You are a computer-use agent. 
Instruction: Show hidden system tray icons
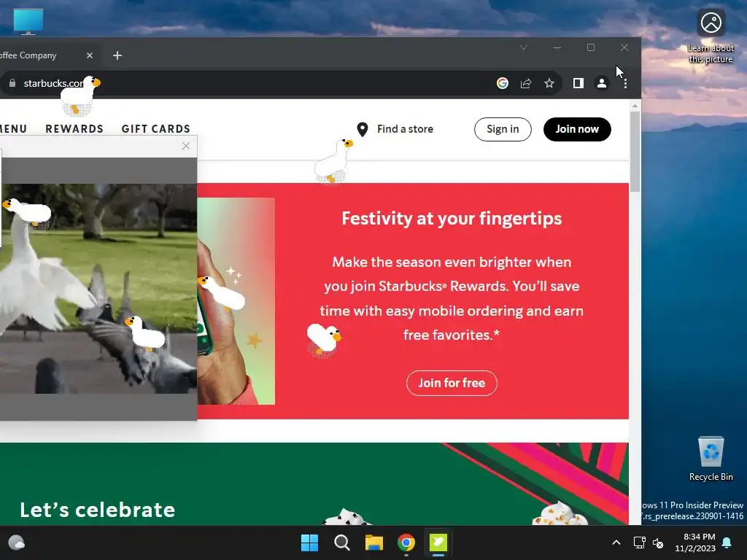click(616, 542)
